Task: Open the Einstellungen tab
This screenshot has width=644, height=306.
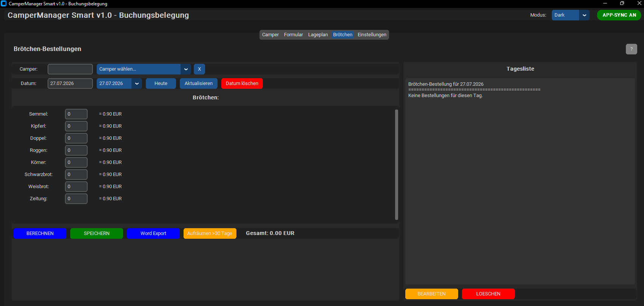Action: [372, 35]
